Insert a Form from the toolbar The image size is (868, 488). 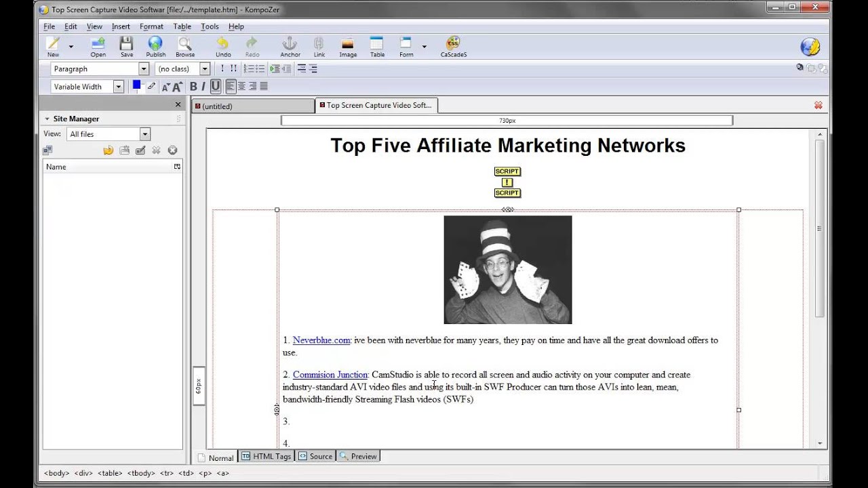point(406,46)
